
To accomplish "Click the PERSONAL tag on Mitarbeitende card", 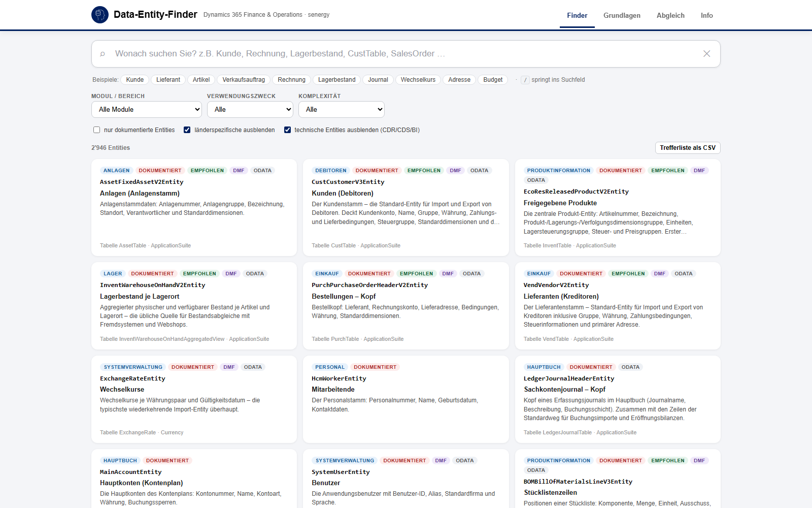I will pos(330,367).
